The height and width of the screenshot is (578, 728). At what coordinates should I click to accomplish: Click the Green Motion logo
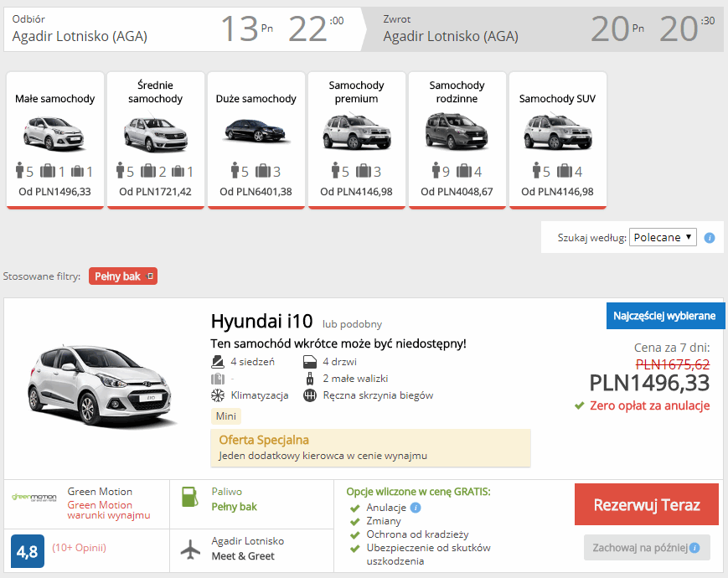pyautogui.click(x=34, y=498)
